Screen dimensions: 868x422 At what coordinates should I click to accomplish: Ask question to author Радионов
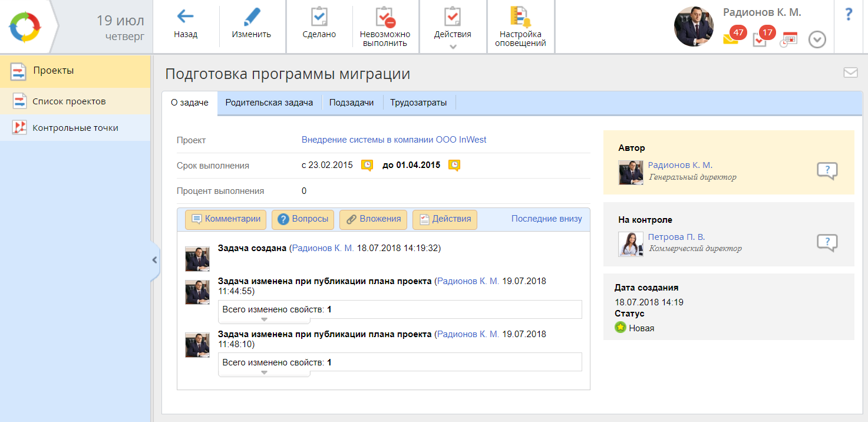click(x=827, y=172)
